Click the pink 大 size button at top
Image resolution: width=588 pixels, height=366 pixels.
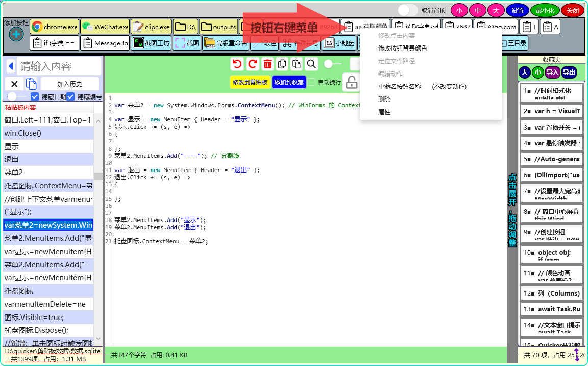[x=496, y=11]
